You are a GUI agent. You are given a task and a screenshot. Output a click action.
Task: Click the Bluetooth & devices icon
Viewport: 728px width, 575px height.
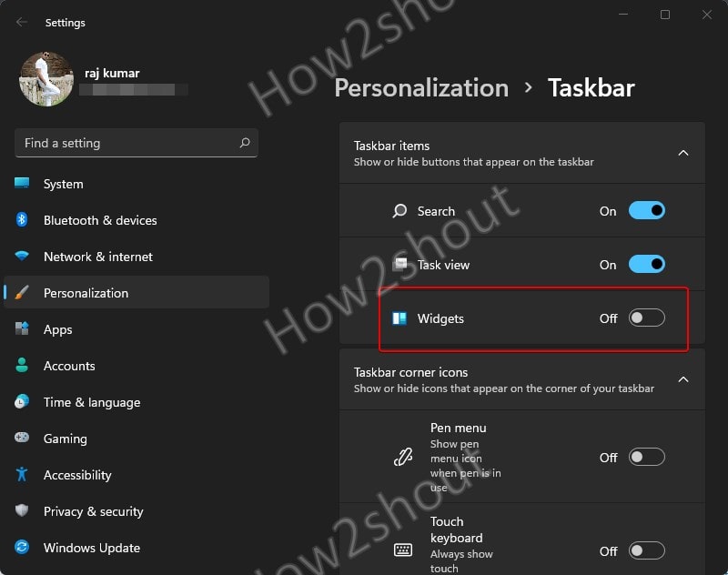(x=25, y=220)
